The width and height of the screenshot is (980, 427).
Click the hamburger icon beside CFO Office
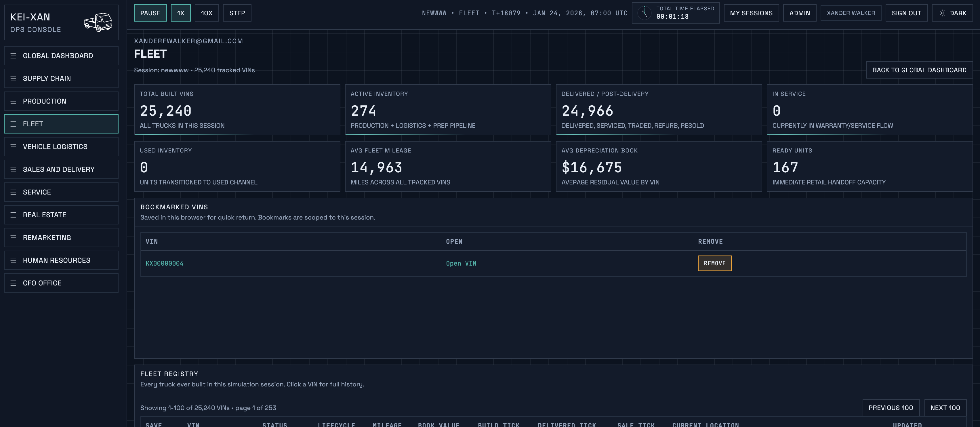(13, 283)
